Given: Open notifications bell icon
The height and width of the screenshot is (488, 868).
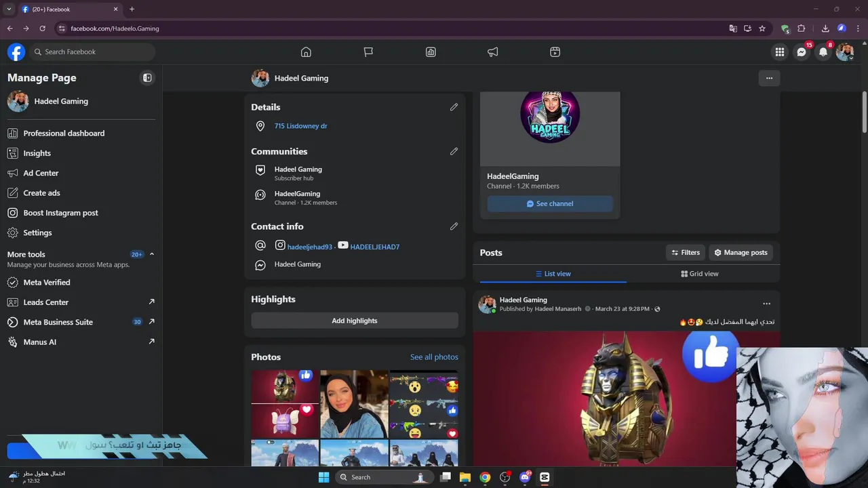Looking at the screenshot, I should [x=823, y=52].
